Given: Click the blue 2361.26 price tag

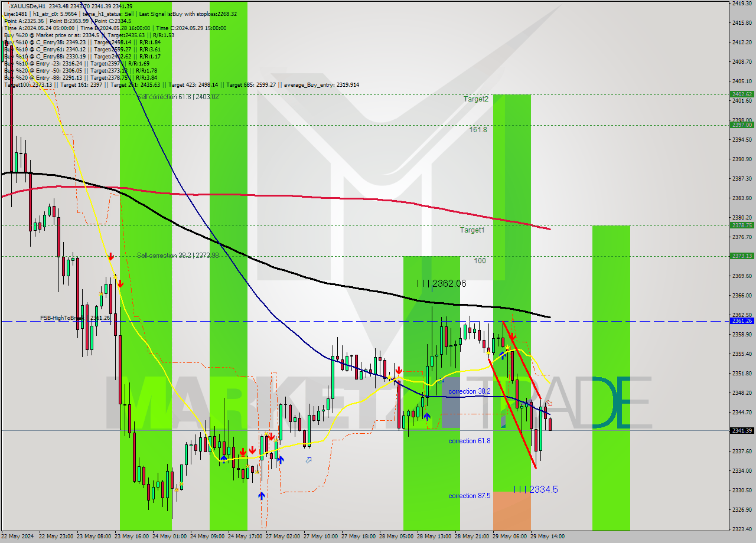Looking at the screenshot, I should (x=742, y=320).
